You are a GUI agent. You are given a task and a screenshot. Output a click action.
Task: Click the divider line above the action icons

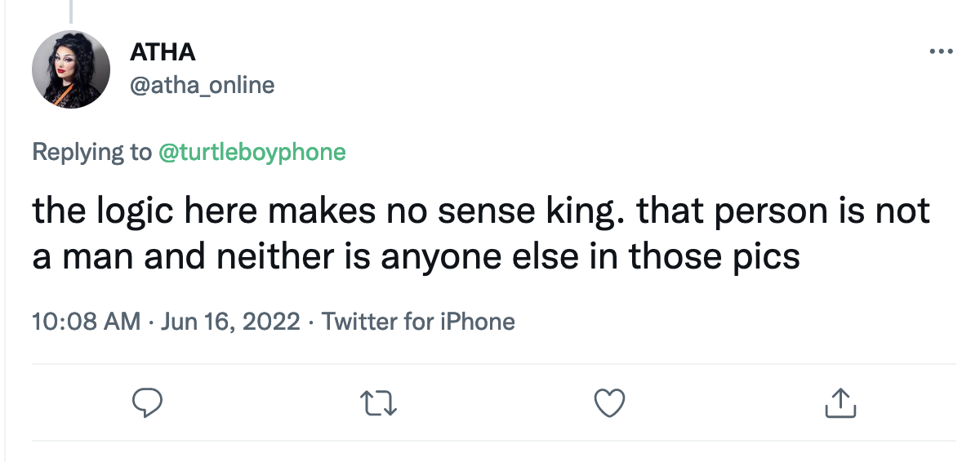click(x=493, y=363)
